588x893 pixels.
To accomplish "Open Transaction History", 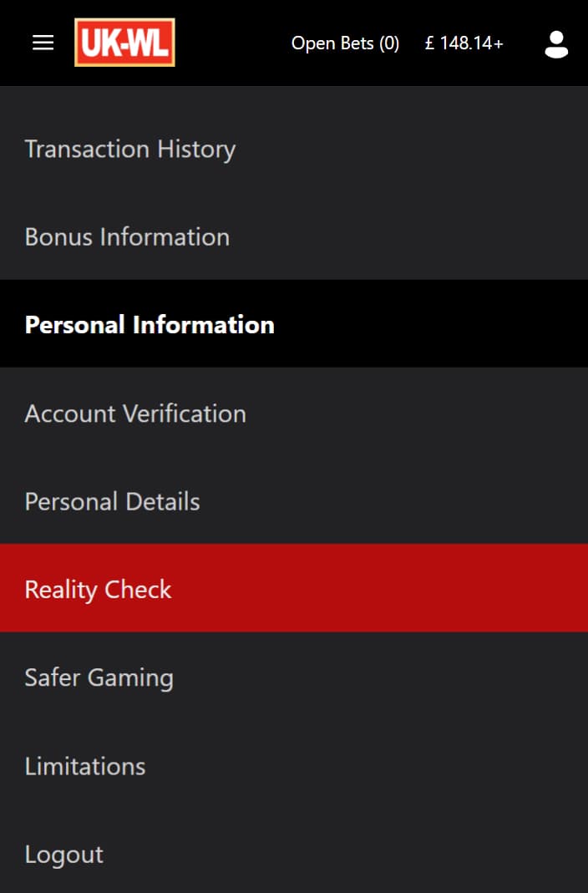I will click(294, 150).
